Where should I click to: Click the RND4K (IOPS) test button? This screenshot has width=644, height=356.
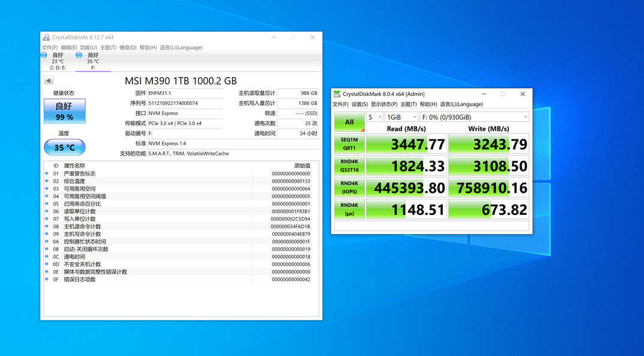(x=349, y=187)
